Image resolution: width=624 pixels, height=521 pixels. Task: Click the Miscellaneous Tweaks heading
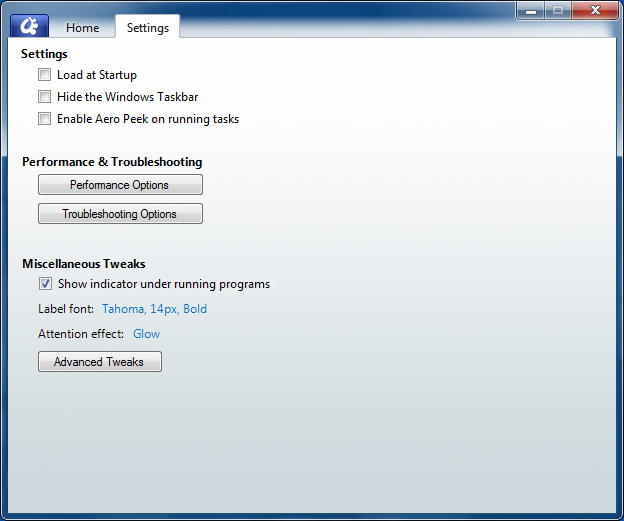click(x=84, y=263)
